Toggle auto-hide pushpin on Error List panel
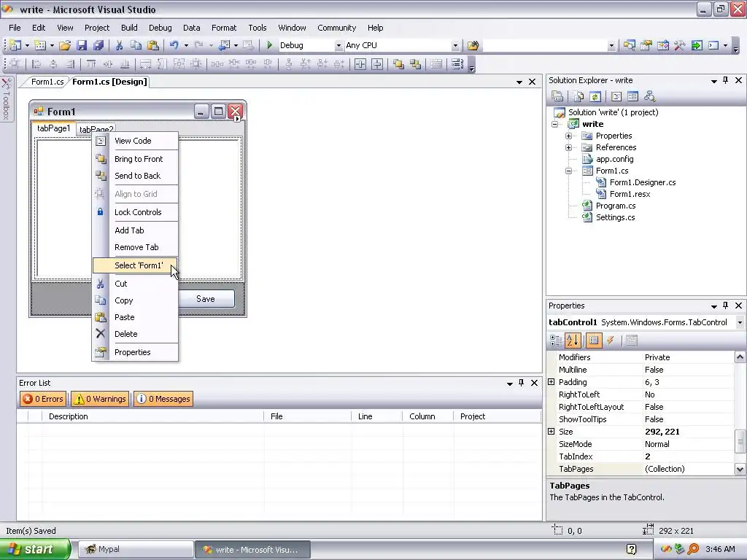This screenshot has height=560, width=747. pyautogui.click(x=521, y=382)
